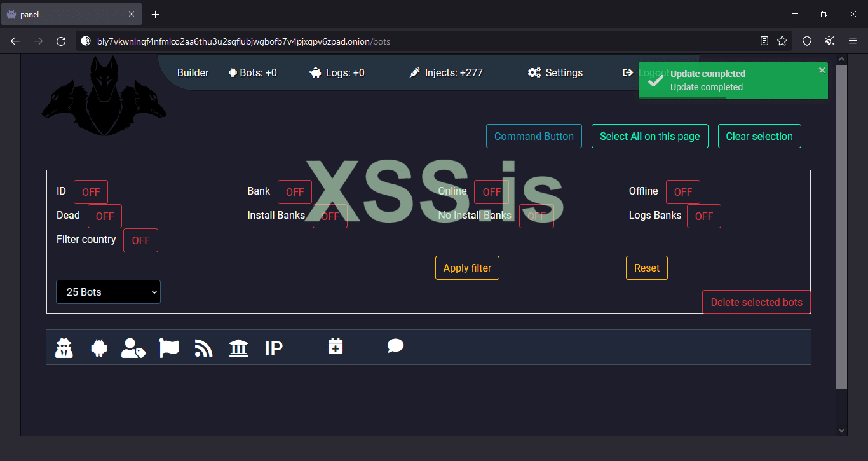Open the Settings menu item

click(x=555, y=73)
